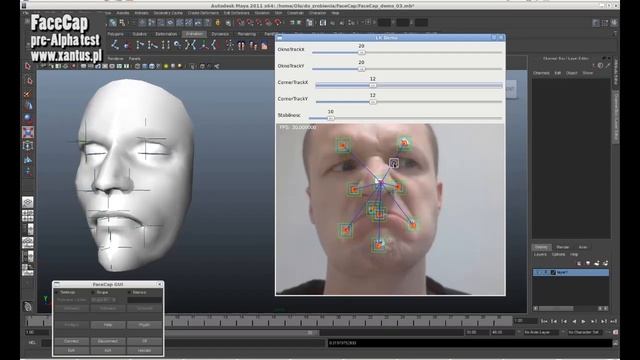Select the Soft Modification tool
This screenshot has width=640, height=360.
(x=28, y=159)
